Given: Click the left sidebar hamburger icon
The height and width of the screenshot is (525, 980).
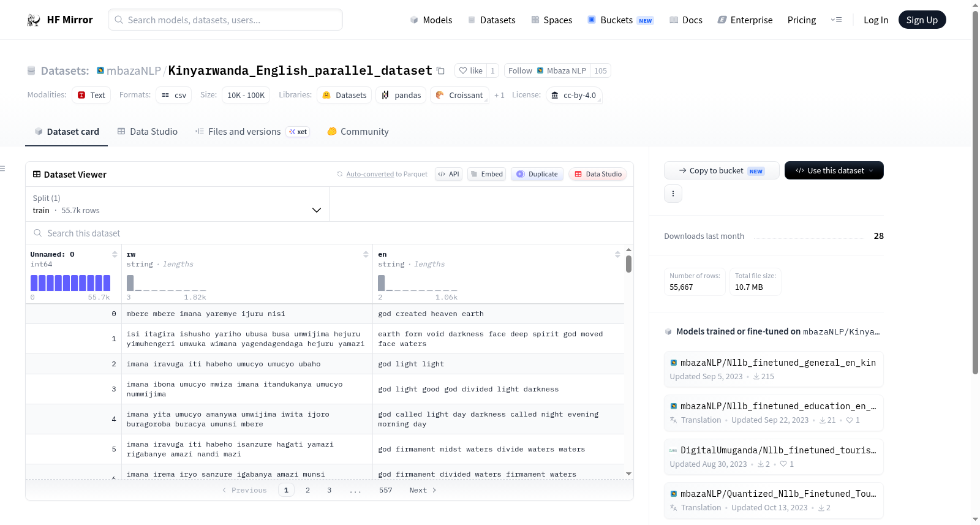Looking at the screenshot, I should pos(2,168).
